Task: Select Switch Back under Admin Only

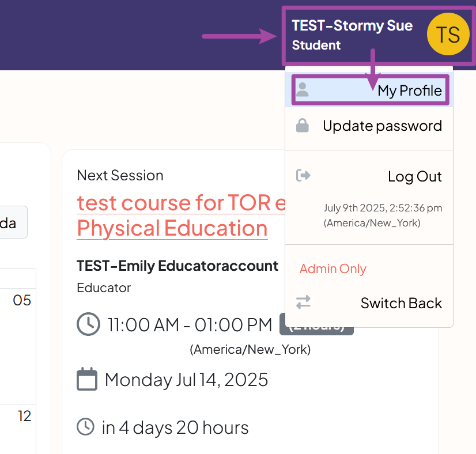Action: coord(401,303)
